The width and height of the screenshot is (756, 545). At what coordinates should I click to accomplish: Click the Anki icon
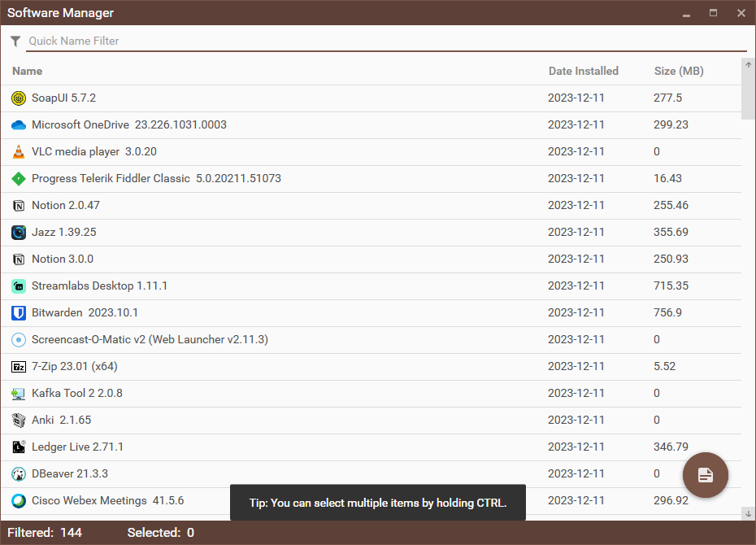pyautogui.click(x=19, y=421)
